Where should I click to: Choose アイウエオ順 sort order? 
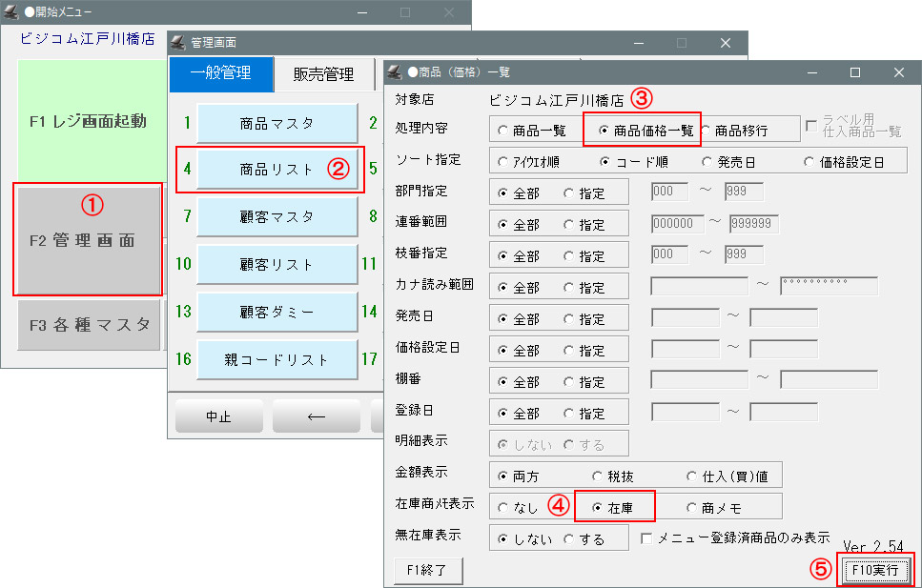tap(504, 162)
